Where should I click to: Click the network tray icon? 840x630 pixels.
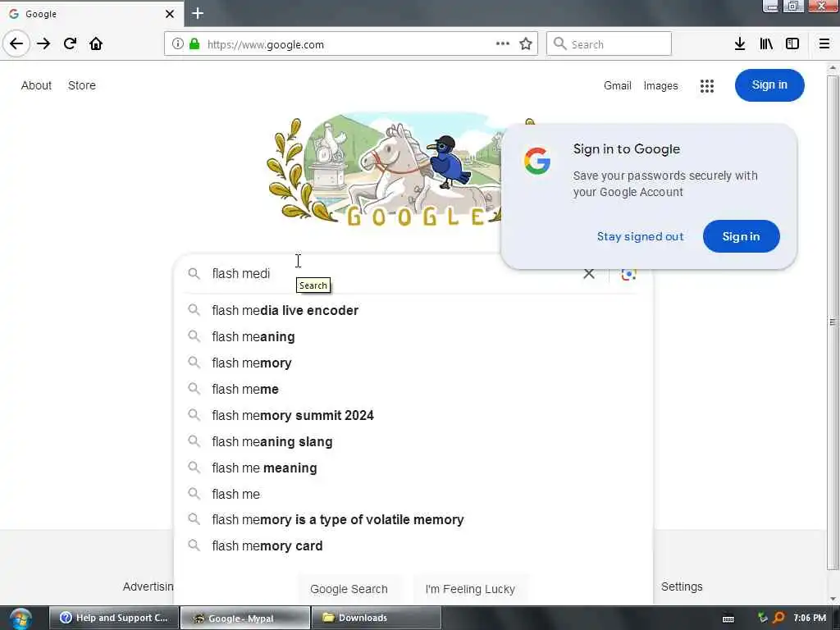(762, 619)
